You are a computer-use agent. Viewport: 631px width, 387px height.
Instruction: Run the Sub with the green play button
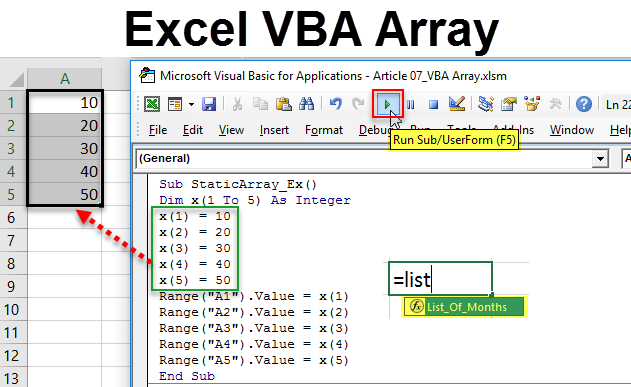[388, 105]
